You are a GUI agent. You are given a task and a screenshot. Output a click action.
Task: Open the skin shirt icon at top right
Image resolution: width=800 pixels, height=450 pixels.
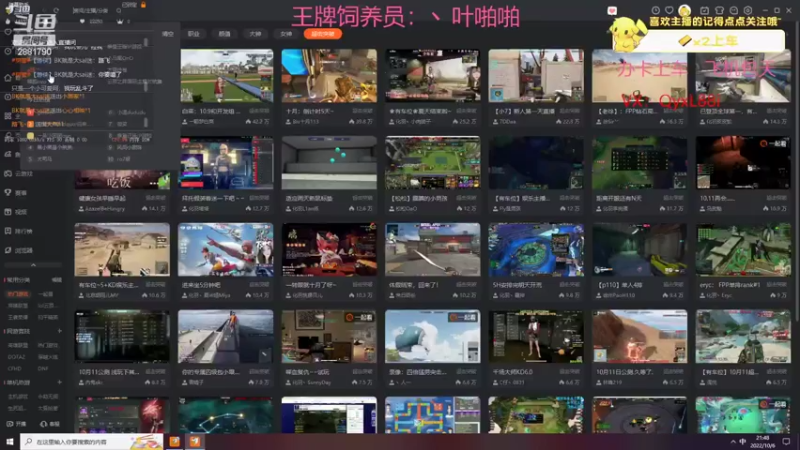click(x=719, y=10)
